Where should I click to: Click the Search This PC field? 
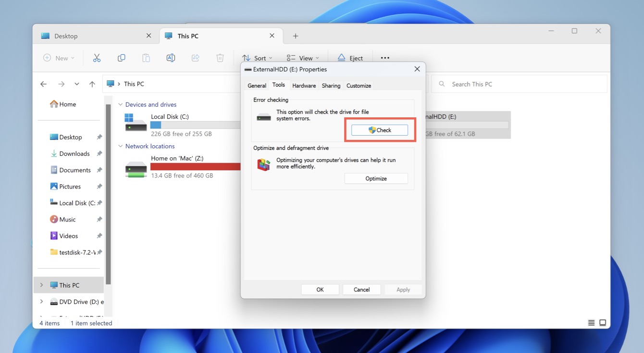[x=519, y=84]
